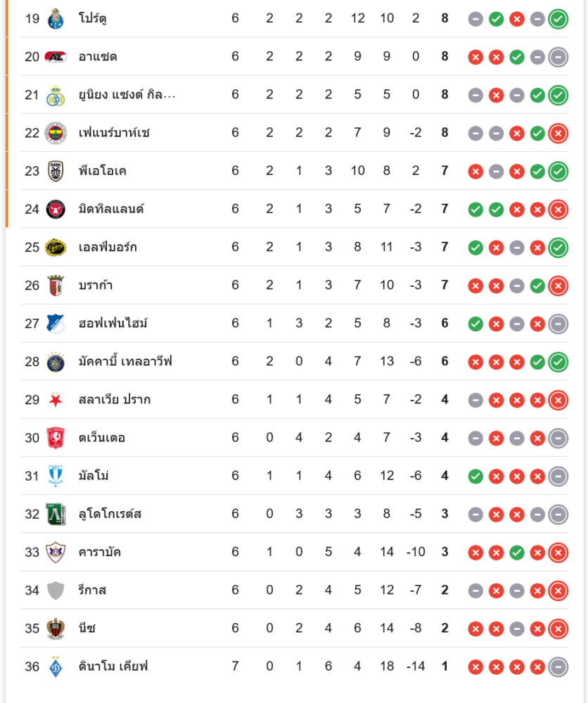588x703 pixels.
Task: Click Twente's latest draw result circle
Action: 558,438
